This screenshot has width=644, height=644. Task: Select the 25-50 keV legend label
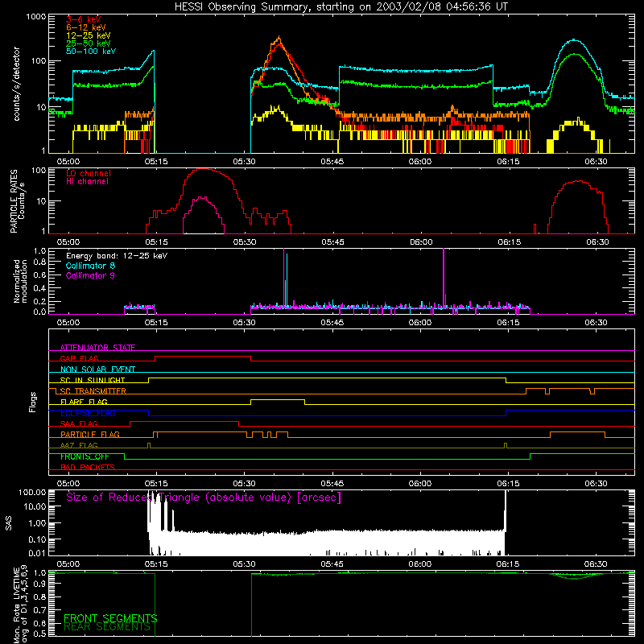pos(88,43)
